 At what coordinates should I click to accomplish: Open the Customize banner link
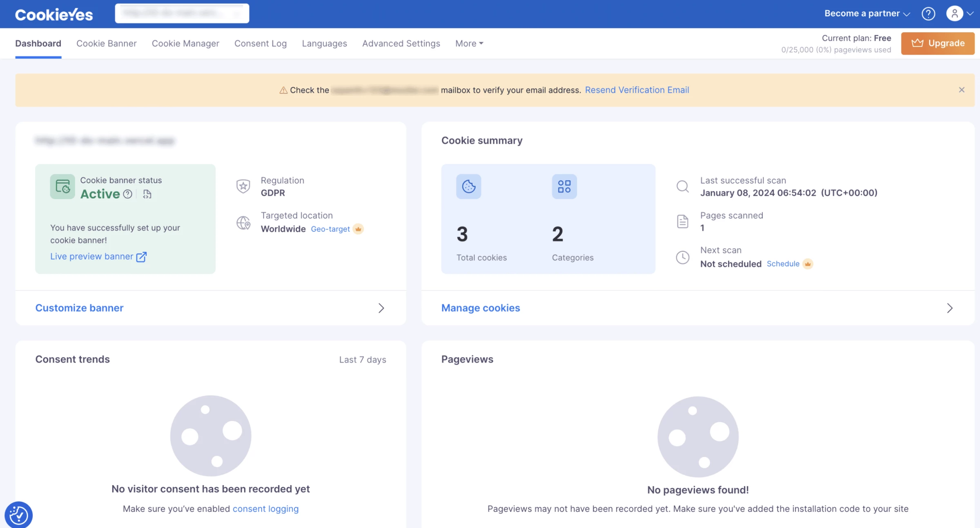(79, 308)
